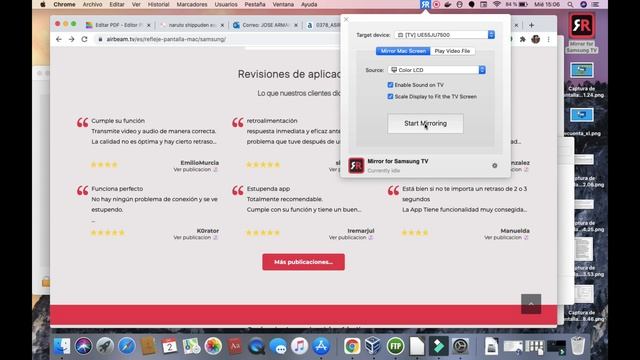Open Spotlight search in menu bar
Screen dimensions: 640x360
point(570,4)
